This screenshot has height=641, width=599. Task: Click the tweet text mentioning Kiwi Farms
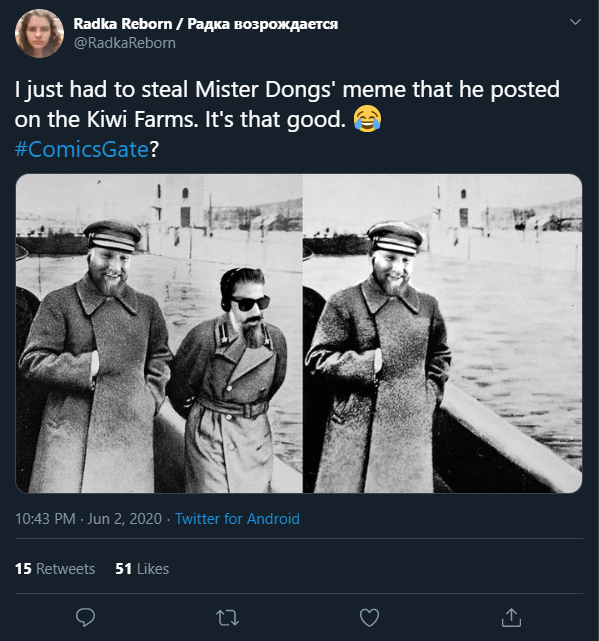coord(180,119)
